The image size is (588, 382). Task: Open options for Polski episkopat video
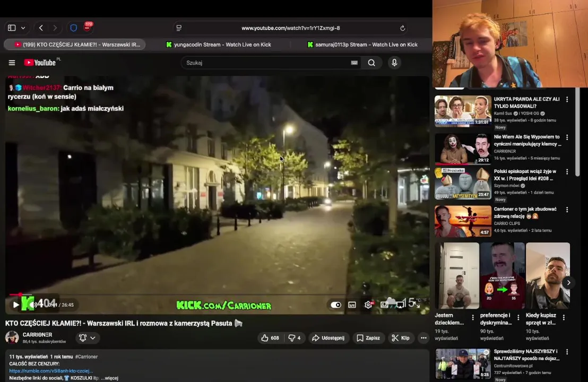tap(567, 172)
